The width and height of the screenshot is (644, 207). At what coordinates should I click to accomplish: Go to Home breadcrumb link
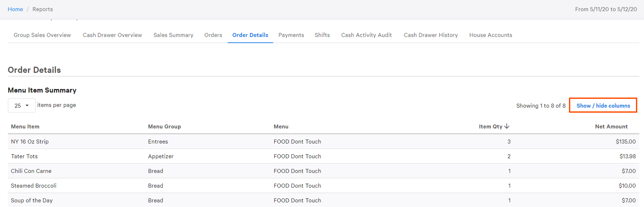tap(15, 9)
